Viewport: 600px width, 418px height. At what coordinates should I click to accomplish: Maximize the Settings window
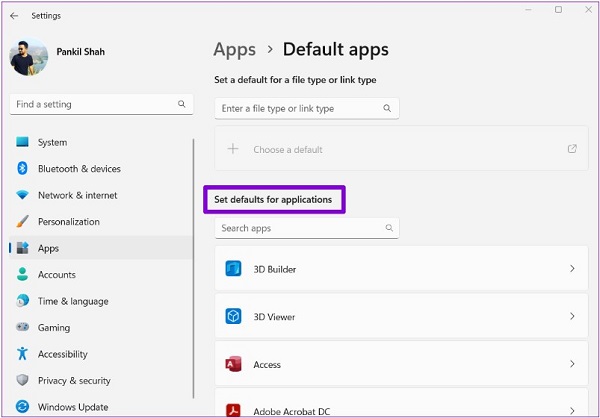click(558, 10)
